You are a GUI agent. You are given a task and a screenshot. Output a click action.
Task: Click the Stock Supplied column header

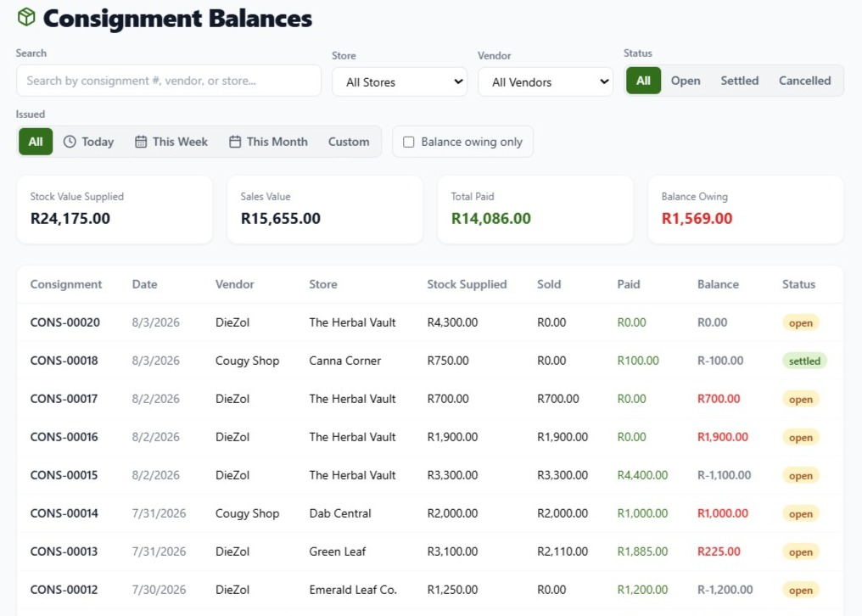[467, 284]
